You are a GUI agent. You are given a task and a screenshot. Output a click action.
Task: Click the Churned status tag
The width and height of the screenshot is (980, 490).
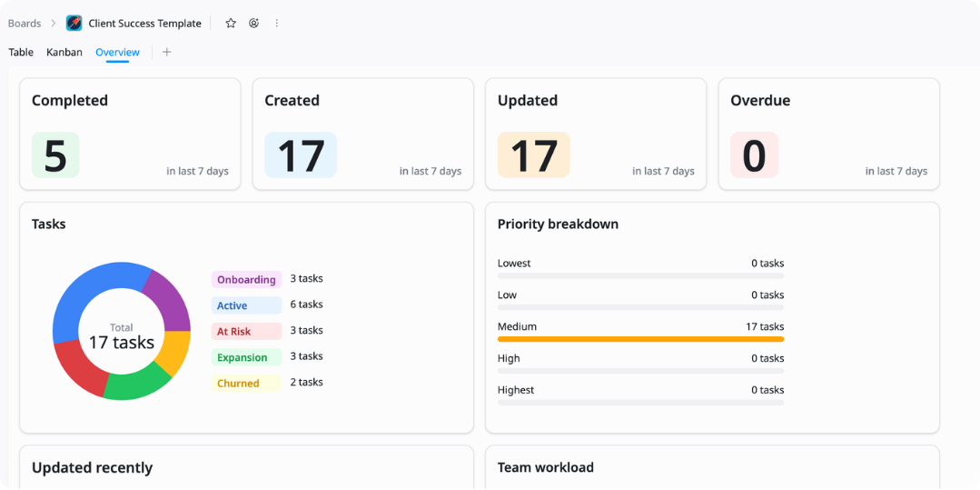(x=246, y=383)
